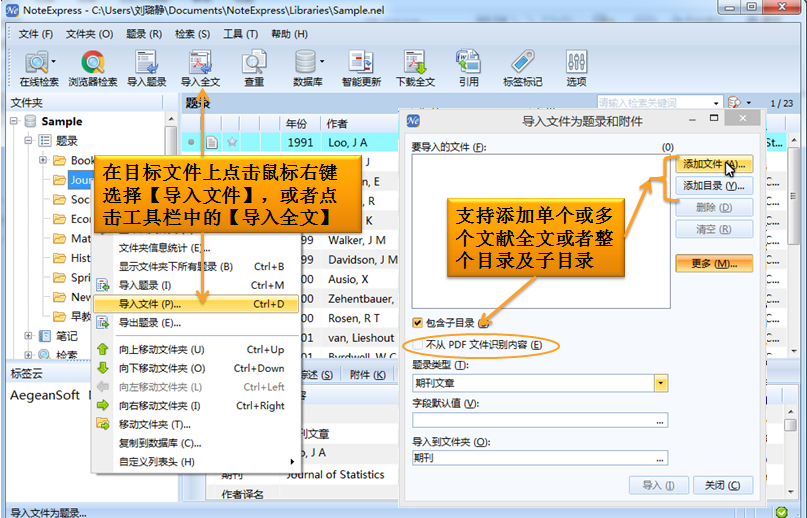
Task: Open the 工具 (T) menu
Action: 240,34
